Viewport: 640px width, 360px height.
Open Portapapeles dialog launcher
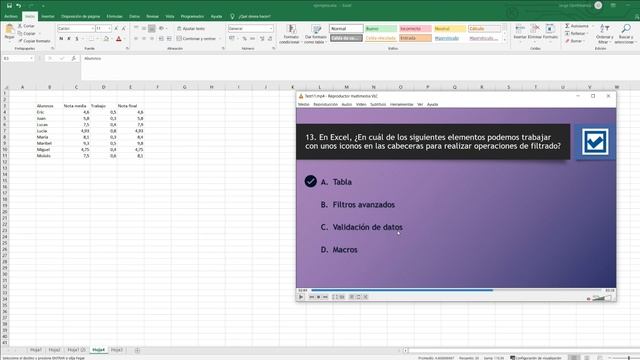(x=52, y=49)
